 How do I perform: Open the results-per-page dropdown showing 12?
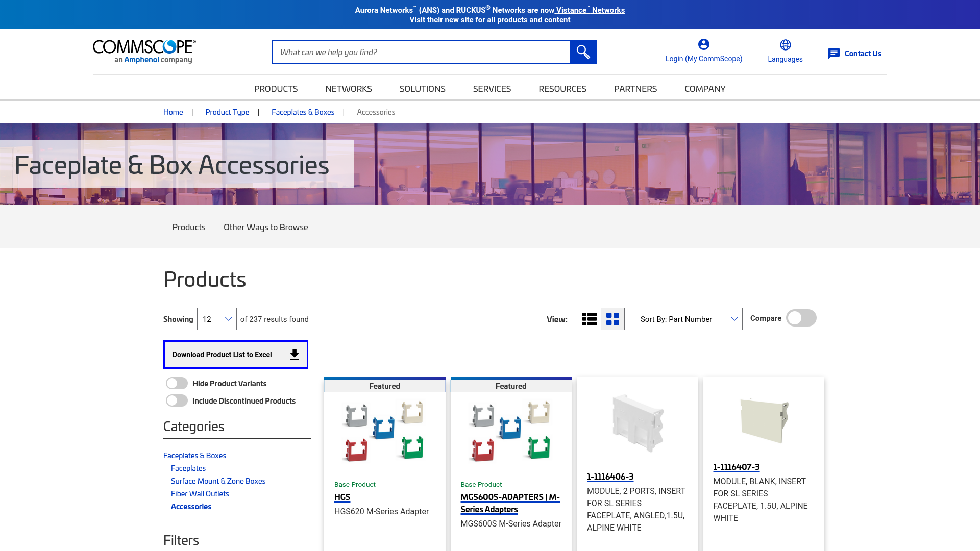[217, 319]
